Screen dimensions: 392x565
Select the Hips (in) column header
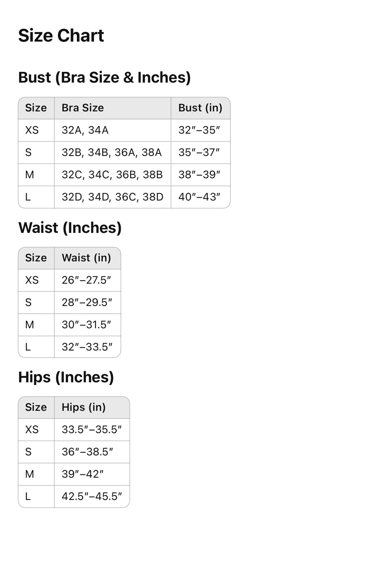83,407
